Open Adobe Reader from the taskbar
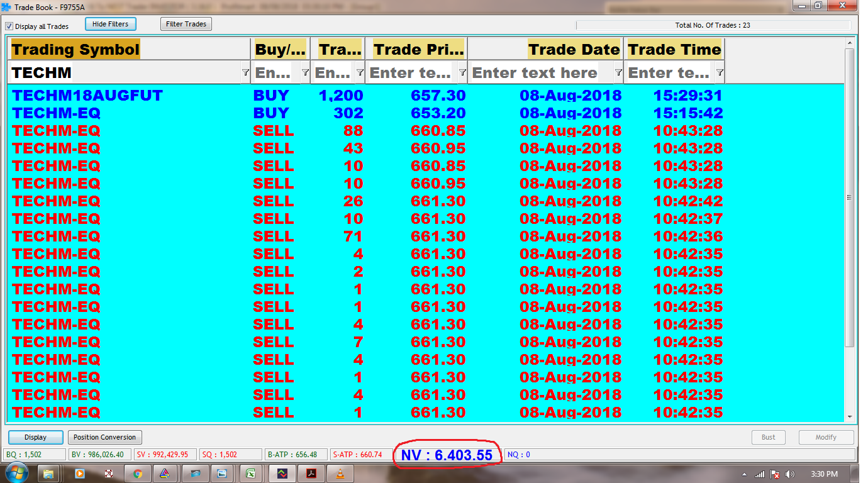868x483 pixels. point(311,474)
